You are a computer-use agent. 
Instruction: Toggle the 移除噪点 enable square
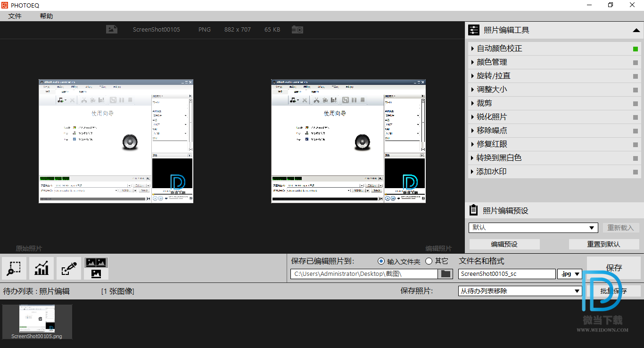[x=636, y=131]
